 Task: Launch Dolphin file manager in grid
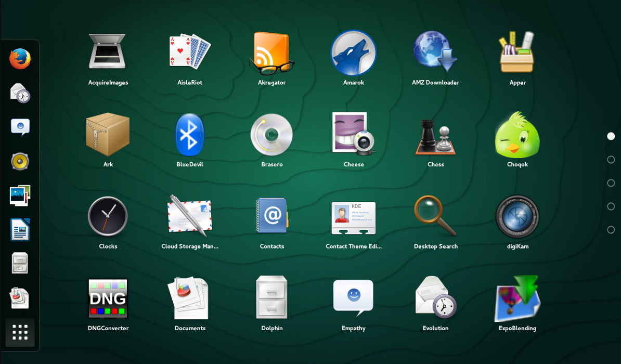(x=271, y=297)
